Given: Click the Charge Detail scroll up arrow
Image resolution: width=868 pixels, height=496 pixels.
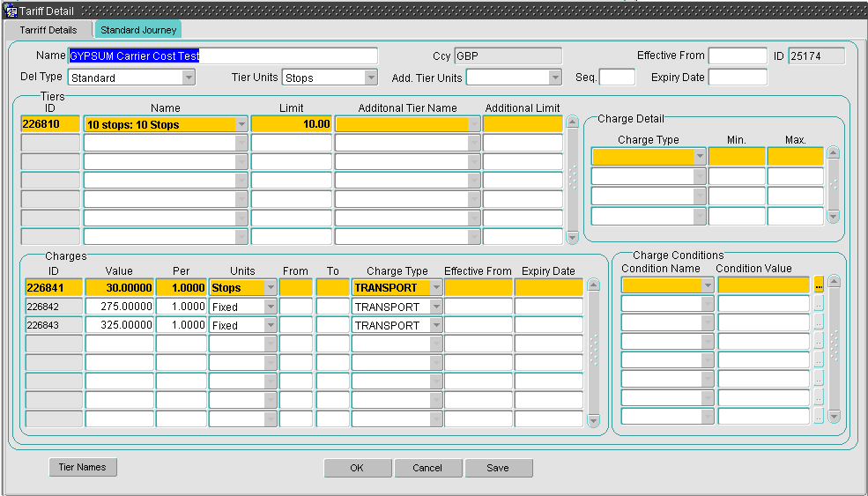Looking at the screenshot, I should [x=833, y=152].
